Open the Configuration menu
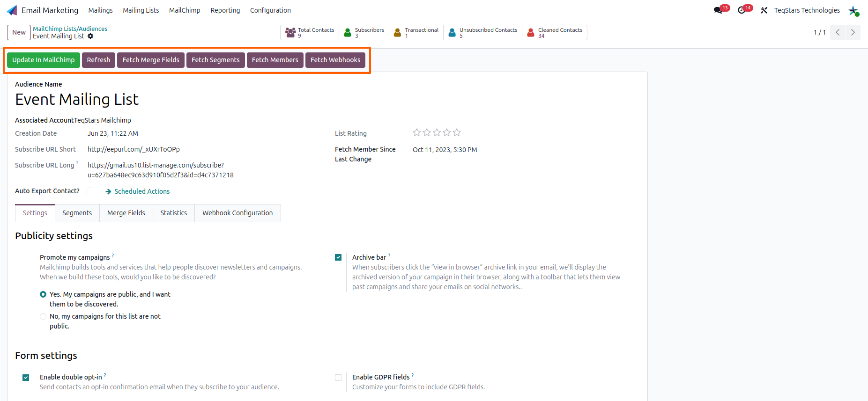 tap(270, 10)
